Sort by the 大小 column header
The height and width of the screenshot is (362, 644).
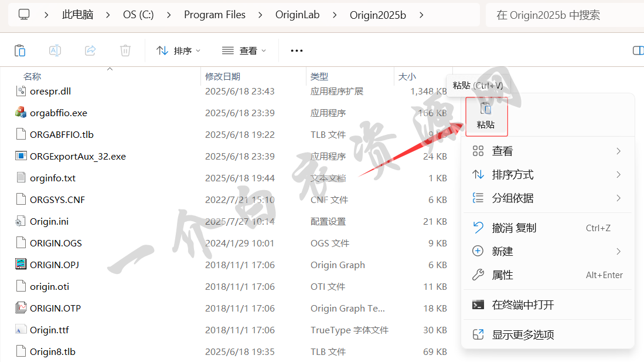click(x=407, y=76)
